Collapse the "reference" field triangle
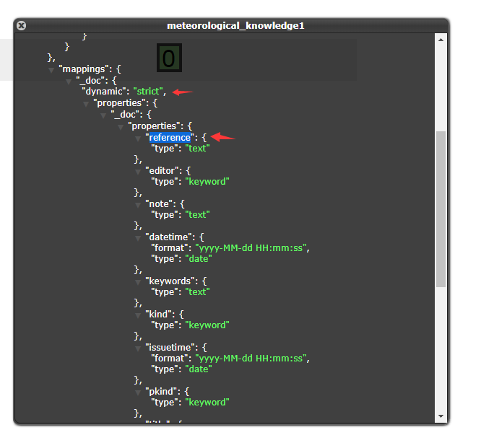The width and height of the screenshot is (494, 448). [138, 138]
